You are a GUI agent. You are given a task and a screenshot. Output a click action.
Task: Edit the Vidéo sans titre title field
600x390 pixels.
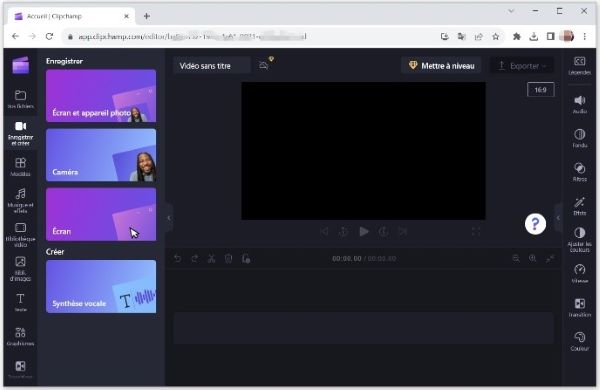click(212, 66)
